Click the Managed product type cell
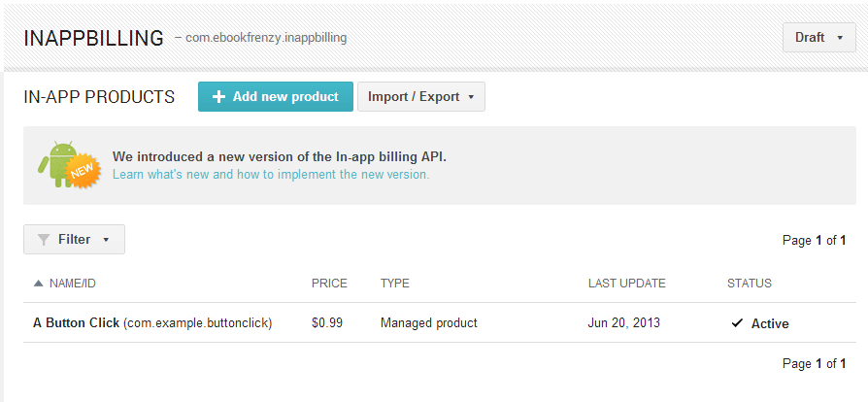This screenshot has width=868, height=402. [x=429, y=323]
